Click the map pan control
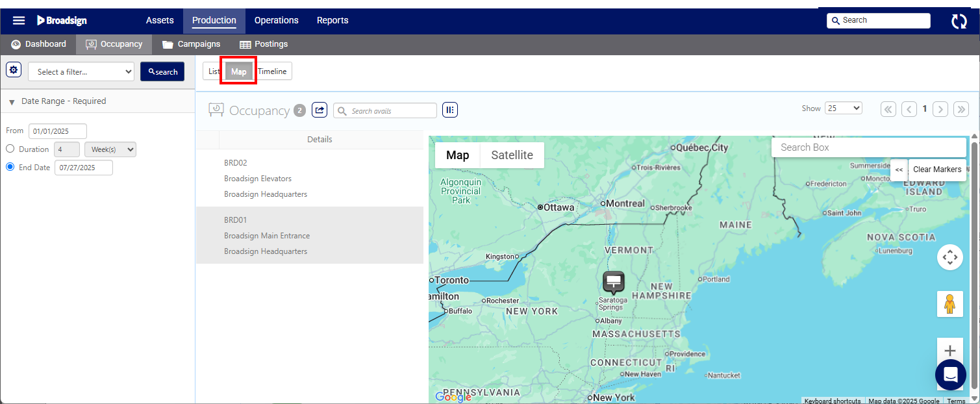Image resolution: width=980 pixels, height=404 pixels. [950, 257]
